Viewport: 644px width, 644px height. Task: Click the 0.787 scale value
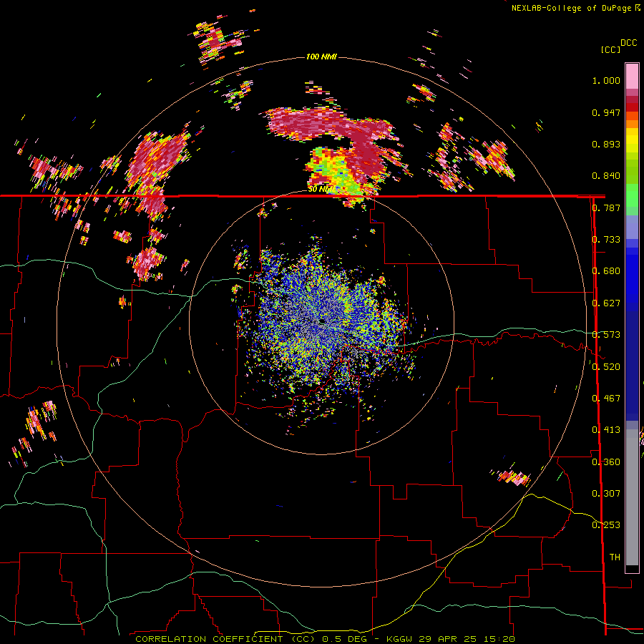pos(606,208)
